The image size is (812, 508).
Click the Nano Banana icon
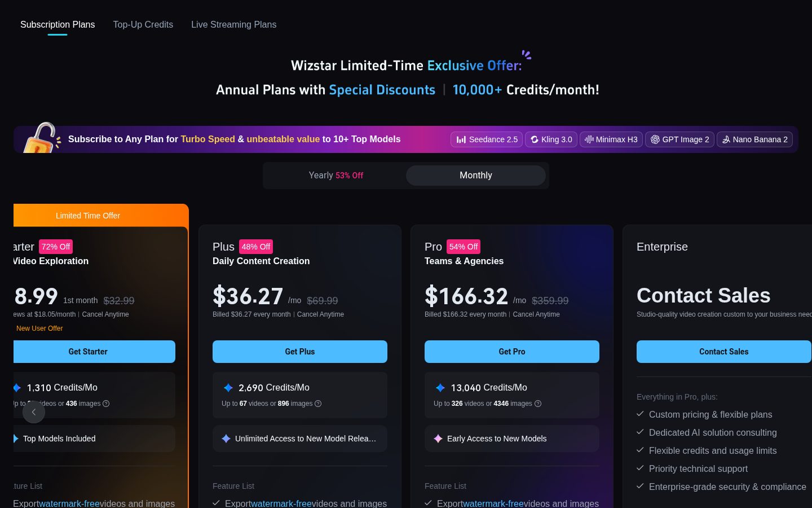pos(726,139)
